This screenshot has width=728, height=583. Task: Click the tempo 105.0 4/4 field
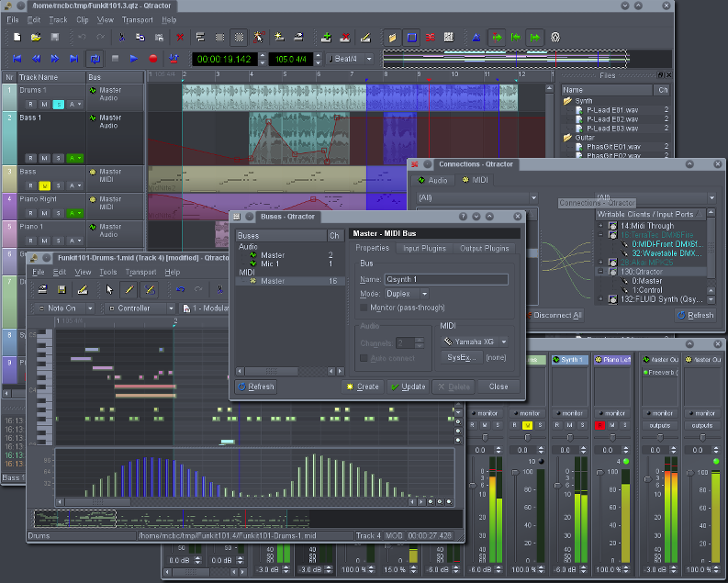[291, 59]
